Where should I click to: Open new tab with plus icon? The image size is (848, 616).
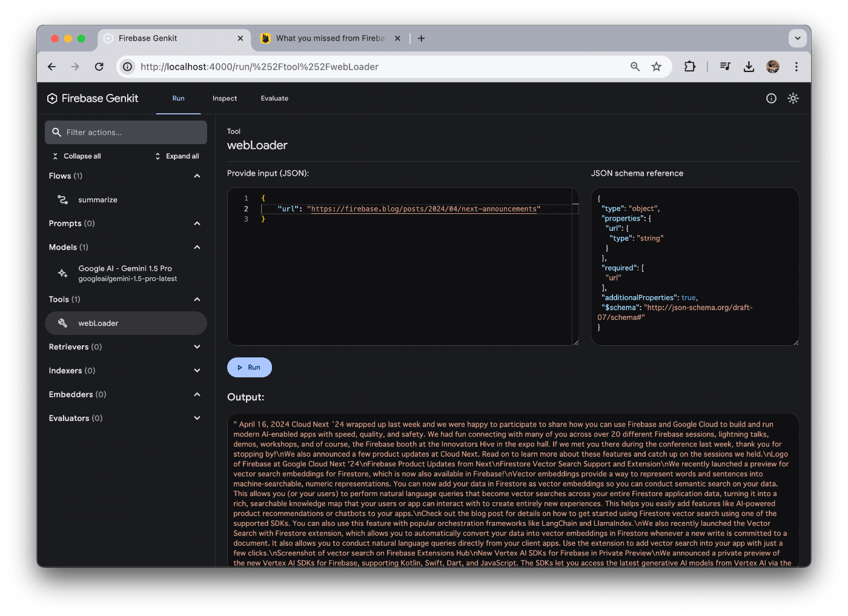tap(422, 38)
